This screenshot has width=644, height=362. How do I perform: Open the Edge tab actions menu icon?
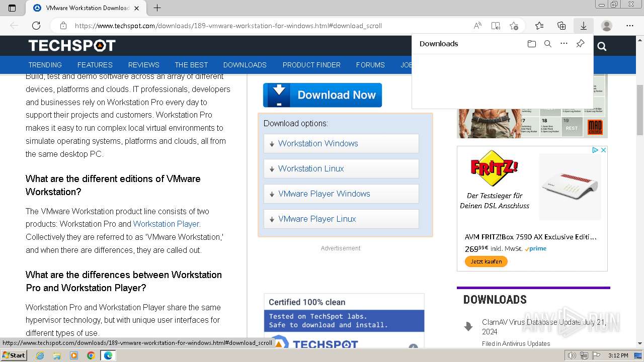(12, 8)
